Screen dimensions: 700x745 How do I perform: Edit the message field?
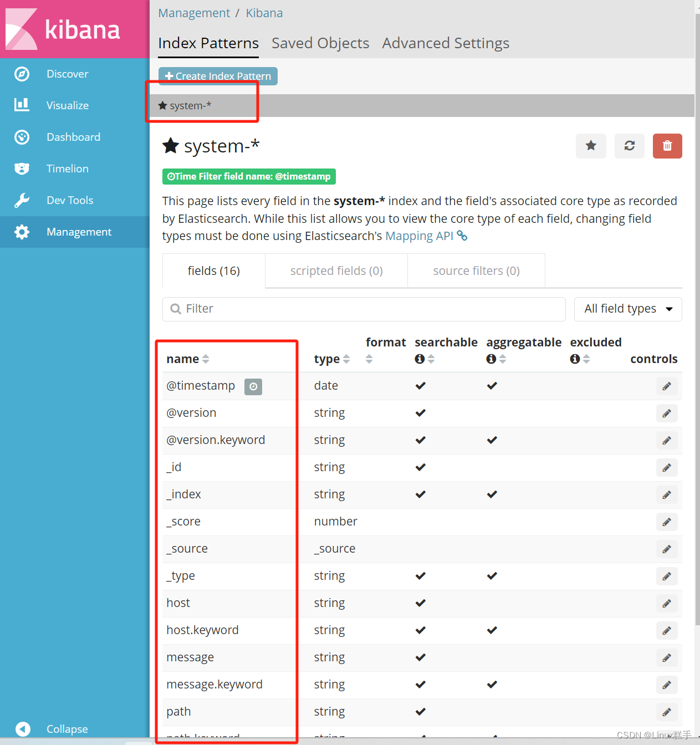tap(667, 658)
